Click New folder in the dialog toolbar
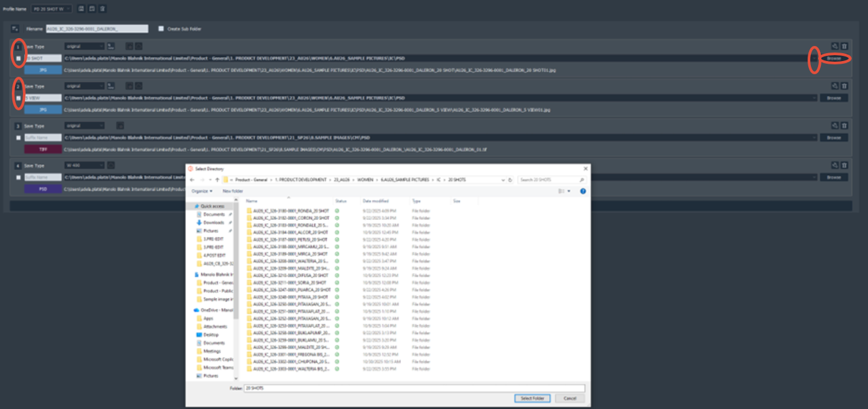This screenshot has width=868, height=409. [232, 191]
